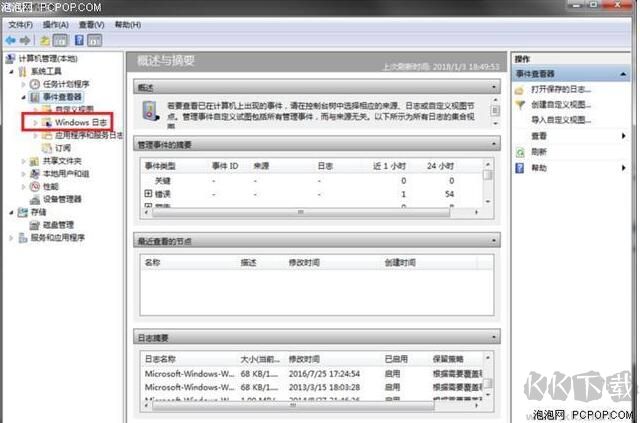This screenshot has width=640, height=423.
Task: Collapse the 存储 tree node
Action: pyautogui.click(x=11, y=212)
